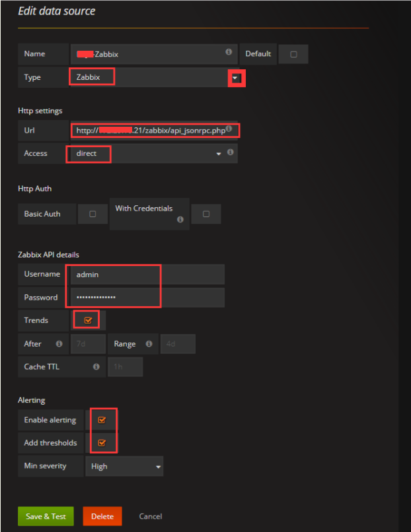Click the Http Auth section label
The width and height of the screenshot is (411, 532).
(34, 189)
